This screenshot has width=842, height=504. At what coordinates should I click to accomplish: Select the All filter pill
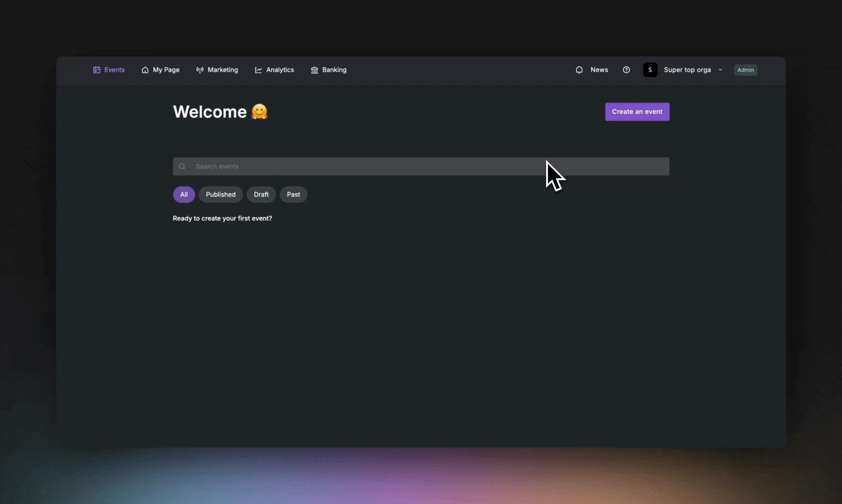(x=184, y=195)
